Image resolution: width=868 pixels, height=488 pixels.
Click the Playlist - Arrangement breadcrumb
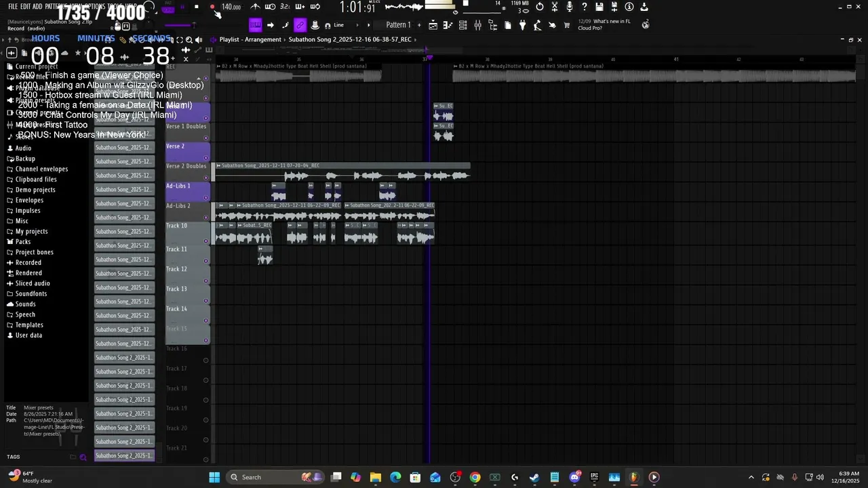(250, 39)
